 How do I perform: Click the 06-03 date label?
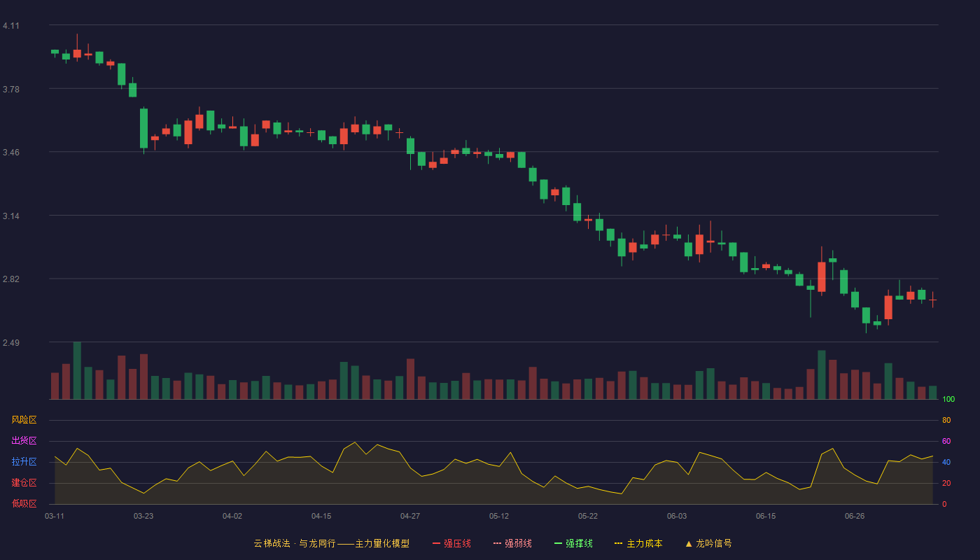[x=677, y=516]
